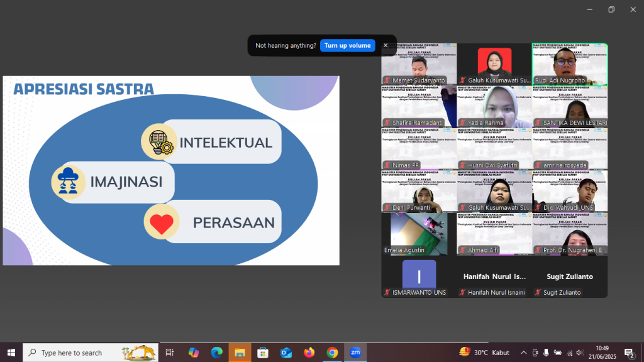Open Microsoft Store taskbar icon

(x=263, y=353)
